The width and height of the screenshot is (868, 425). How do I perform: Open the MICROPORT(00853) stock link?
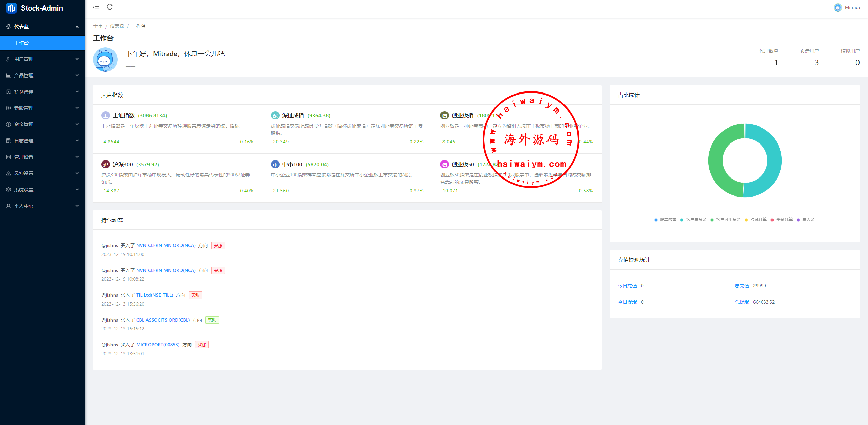point(158,345)
